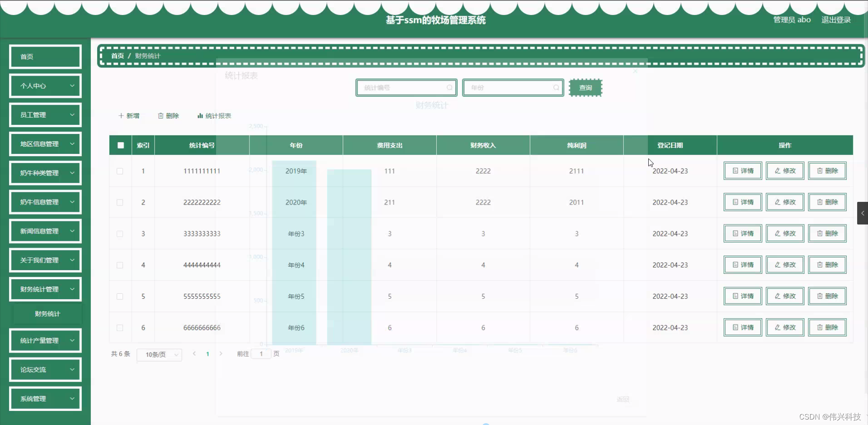Click row delete icon for record 6666666666
This screenshot has height=425, width=868.
tap(820, 327)
